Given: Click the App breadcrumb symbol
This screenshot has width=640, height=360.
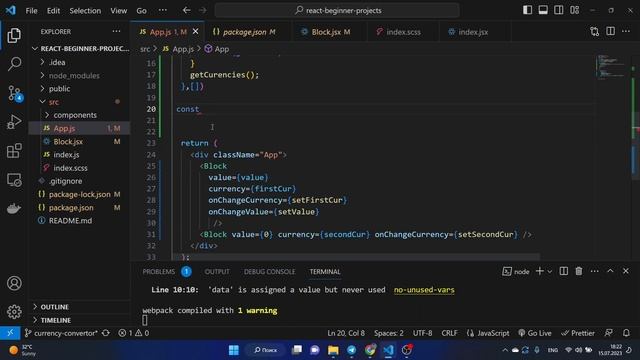Looking at the screenshot, I should (217, 49).
